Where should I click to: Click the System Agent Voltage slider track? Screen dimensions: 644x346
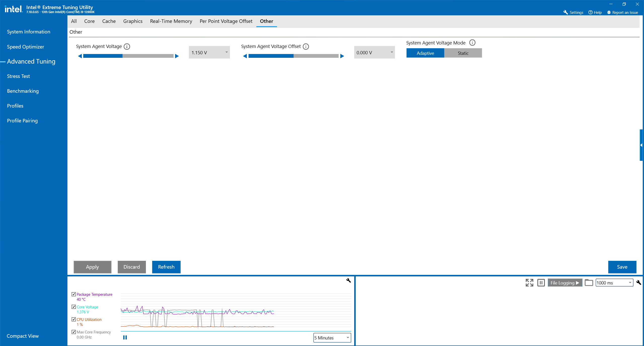128,56
